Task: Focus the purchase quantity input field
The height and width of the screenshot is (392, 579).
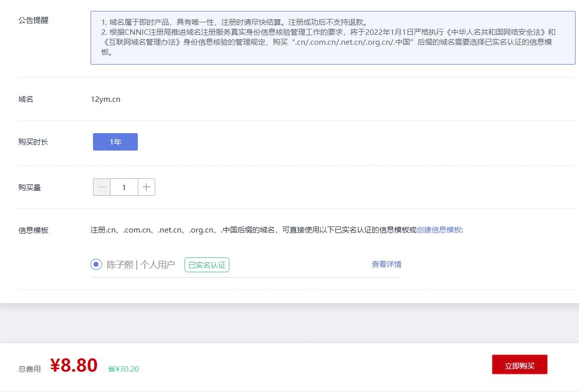Action: (x=124, y=187)
